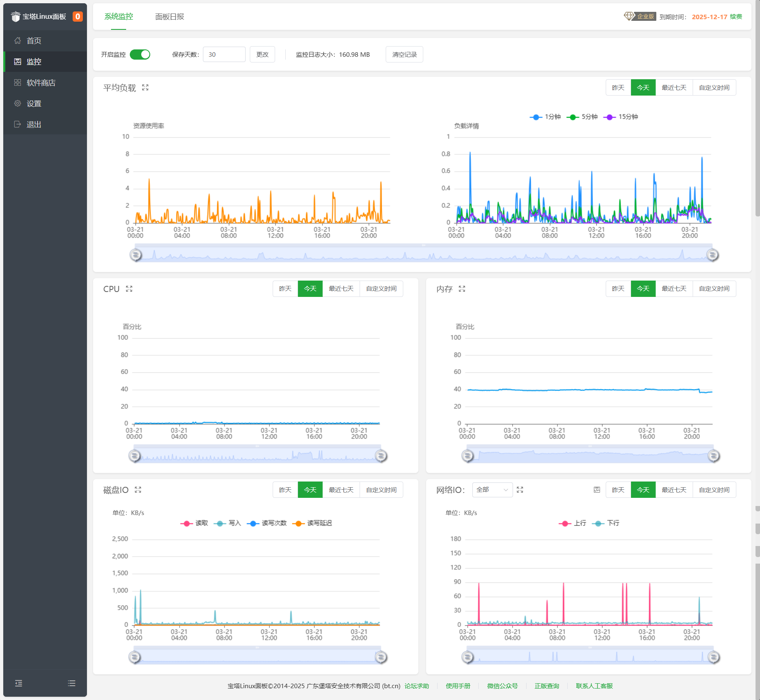Turn off the 开启监控 switch
The image size is (760, 700).
(x=140, y=54)
